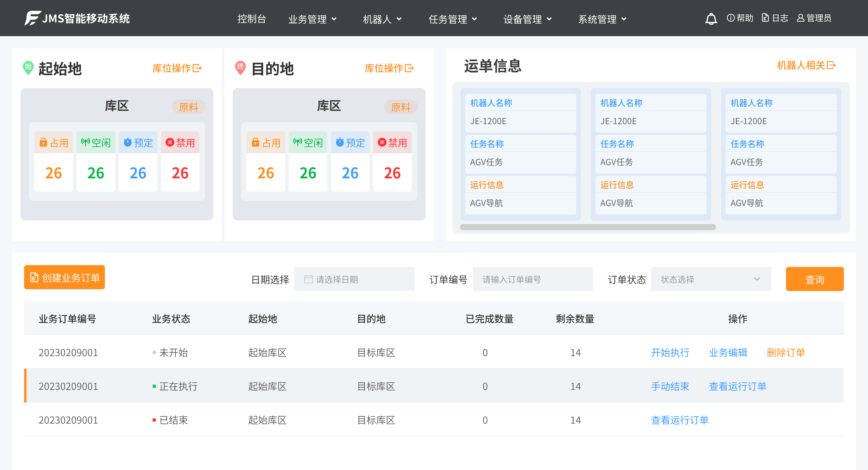Expand the 系统管理 menu
The height and width of the screenshot is (470, 868).
coord(602,19)
